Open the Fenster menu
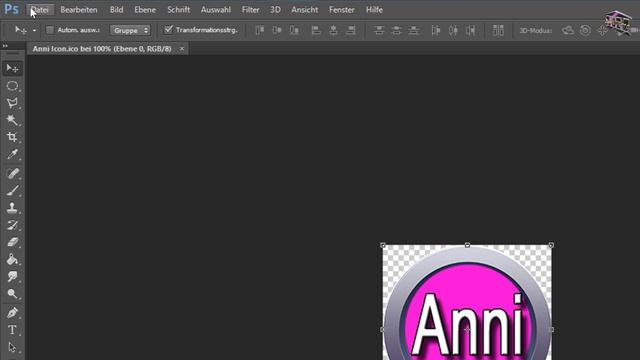This screenshot has height=360, width=640. pos(342,10)
